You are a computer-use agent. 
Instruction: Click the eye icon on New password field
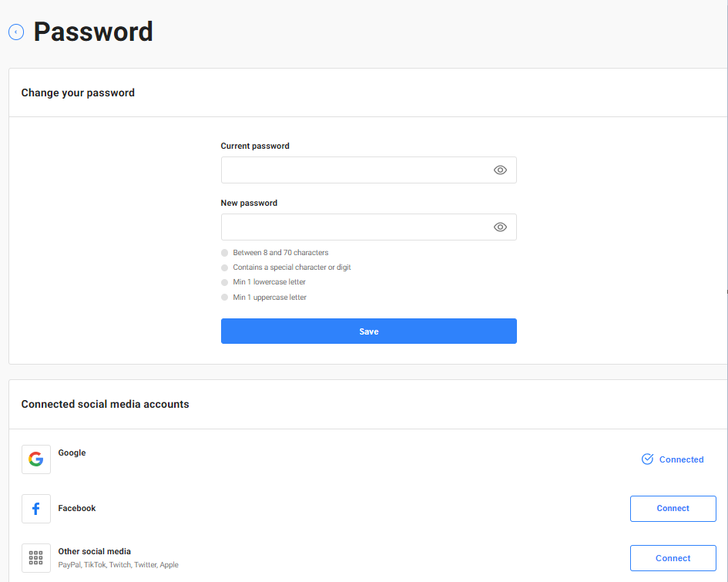(x=500, y=227)
